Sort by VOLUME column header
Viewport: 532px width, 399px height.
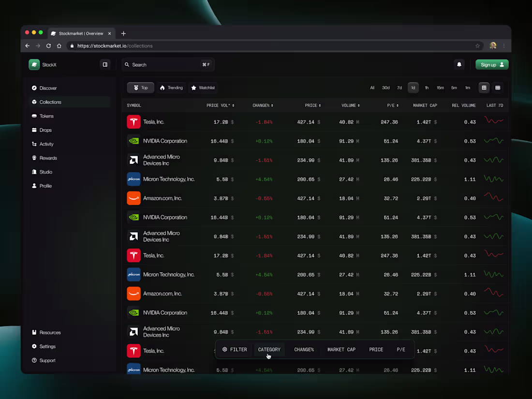pos(351,105)
